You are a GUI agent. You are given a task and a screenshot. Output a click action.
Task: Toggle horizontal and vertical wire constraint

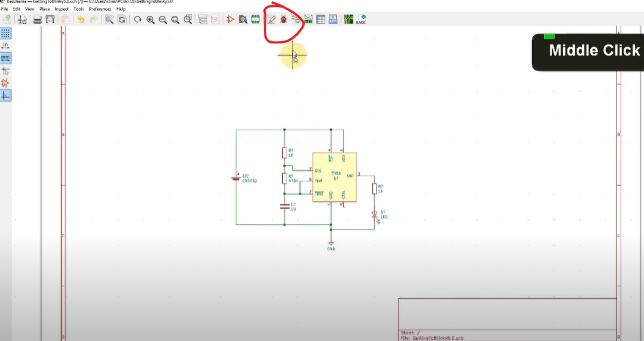coord(6,96)
